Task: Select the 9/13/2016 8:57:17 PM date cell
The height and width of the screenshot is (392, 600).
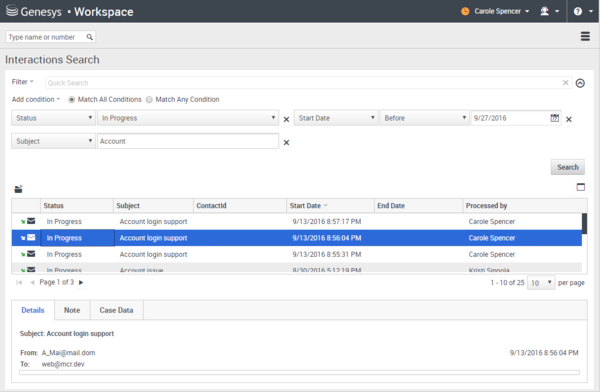Action: 327,222
